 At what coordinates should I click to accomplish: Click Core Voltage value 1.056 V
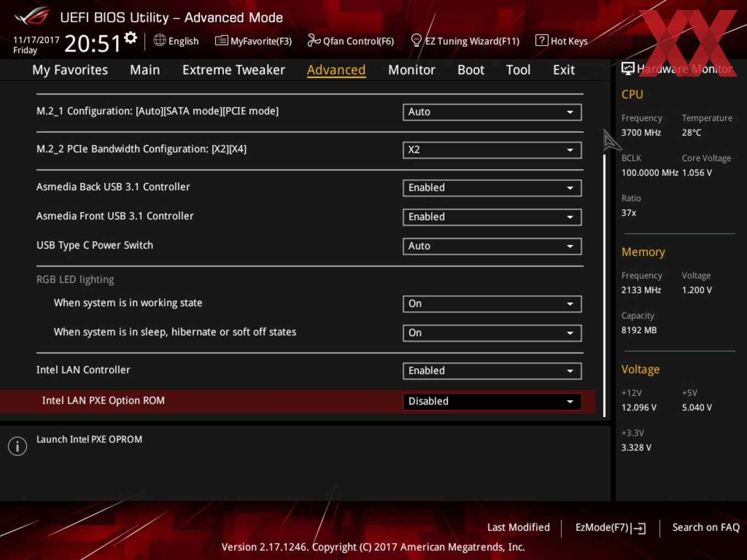[697, 172]
